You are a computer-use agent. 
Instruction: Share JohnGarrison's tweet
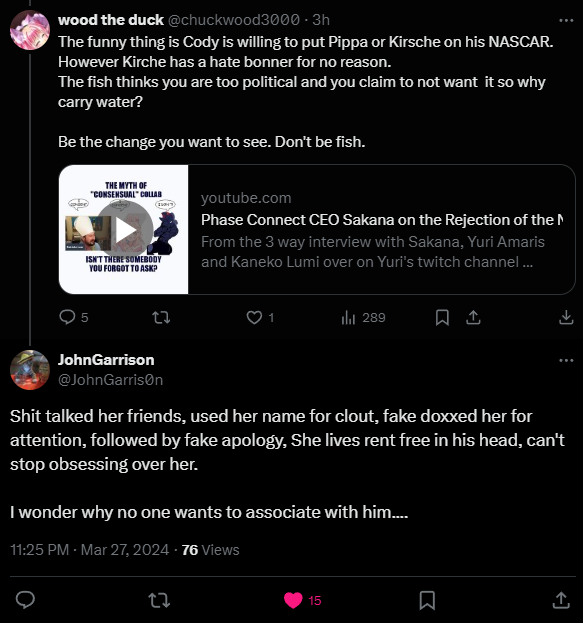pyautogui.click(x=561, y=600)
